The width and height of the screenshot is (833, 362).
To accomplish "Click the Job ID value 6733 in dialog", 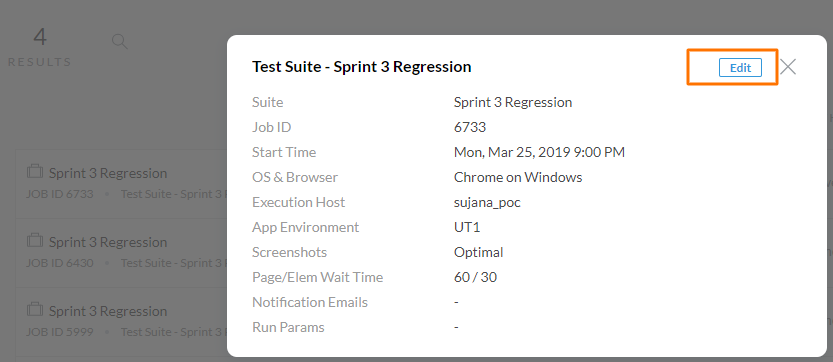I will (x=470, y=127).
